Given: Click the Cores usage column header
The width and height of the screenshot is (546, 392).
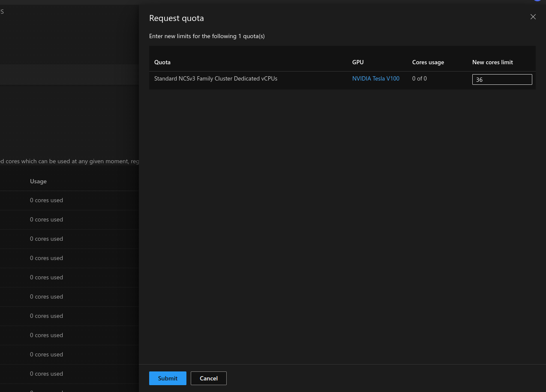Looking at the screenshot, I should coord(428,62).
